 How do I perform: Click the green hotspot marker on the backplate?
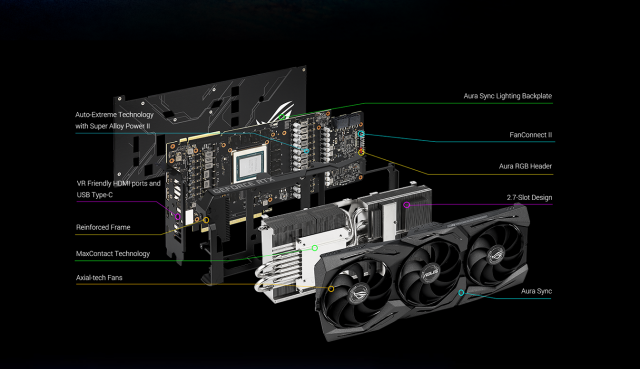click(x=282, y=117)
